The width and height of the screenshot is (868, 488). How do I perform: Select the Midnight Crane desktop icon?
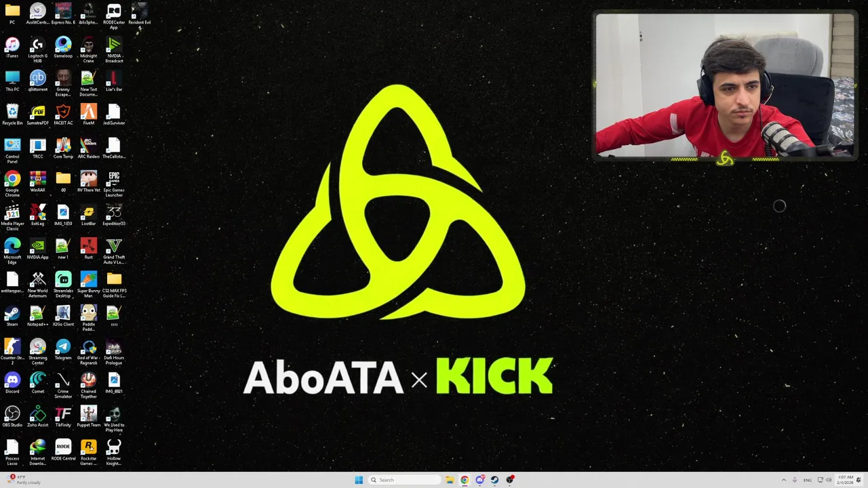pos(88,50)
